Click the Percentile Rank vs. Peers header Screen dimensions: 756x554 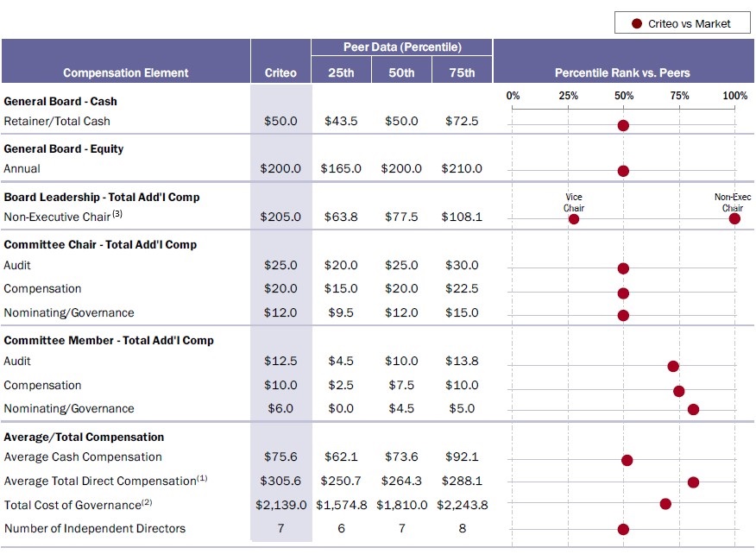[x=622, y=73]
